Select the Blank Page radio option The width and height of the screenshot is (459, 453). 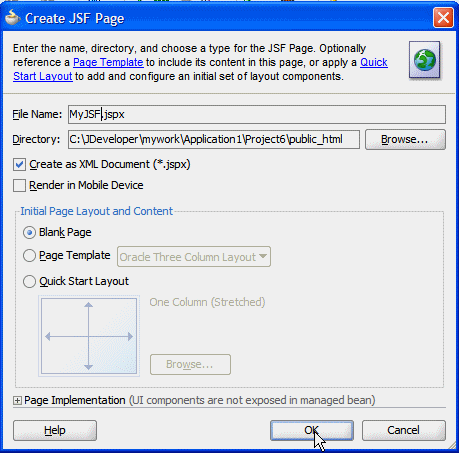(x=29, y=233)
